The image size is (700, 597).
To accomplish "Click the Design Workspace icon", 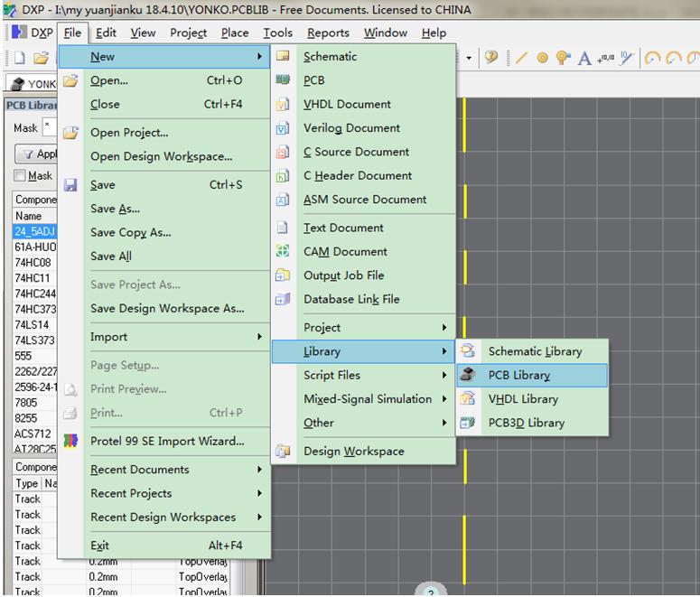I will pos(283,451).
